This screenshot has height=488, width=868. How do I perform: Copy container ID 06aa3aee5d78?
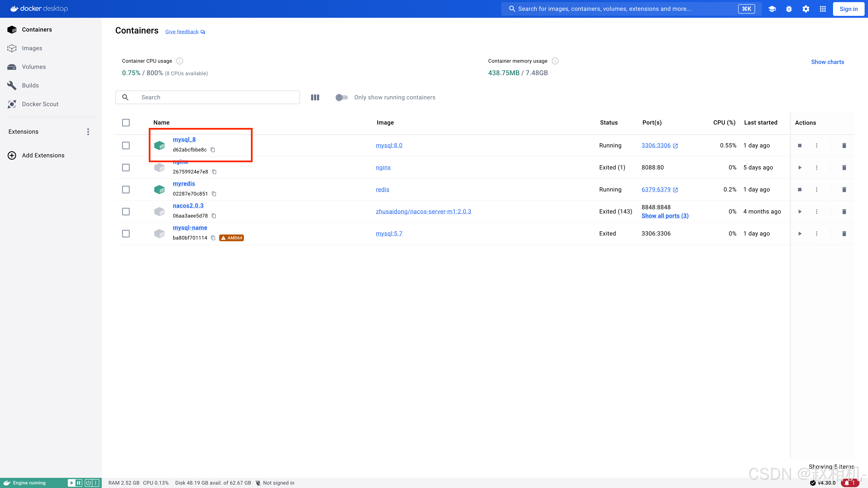214,216
